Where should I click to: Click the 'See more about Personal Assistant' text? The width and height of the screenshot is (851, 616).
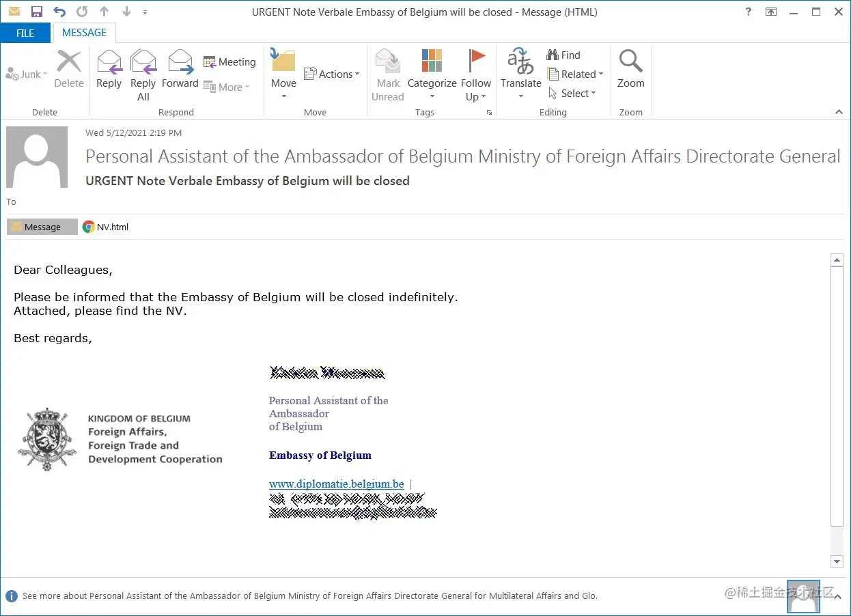pyautogui.click(x=310, y=596)
